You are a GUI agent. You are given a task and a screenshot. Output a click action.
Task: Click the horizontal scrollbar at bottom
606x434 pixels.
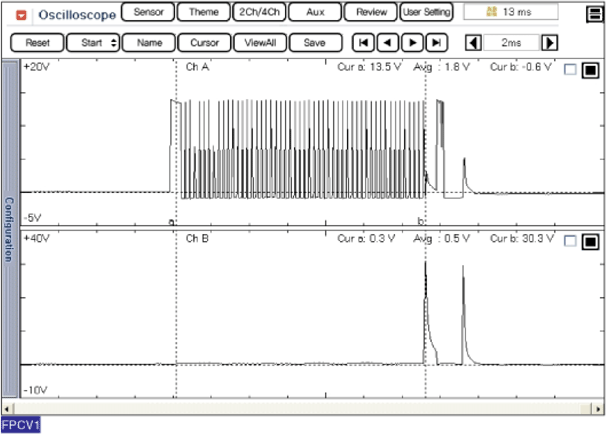click(x=300, y=408)
